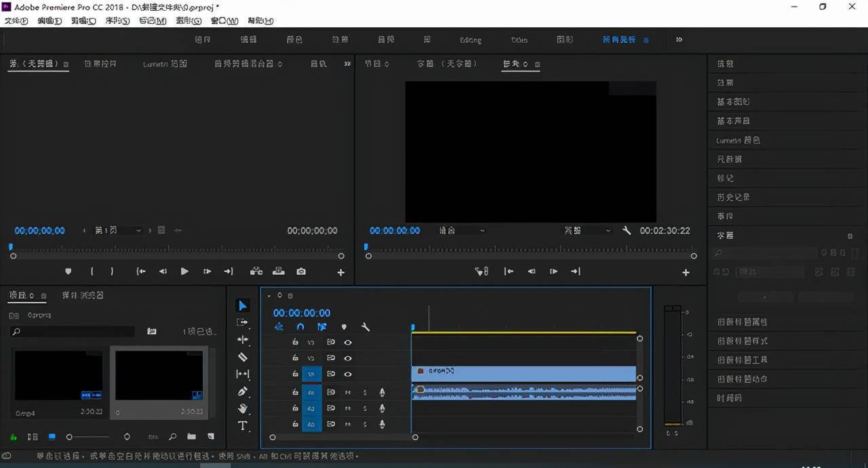Add a marker in the timeline header

click(x=344, y=327)
